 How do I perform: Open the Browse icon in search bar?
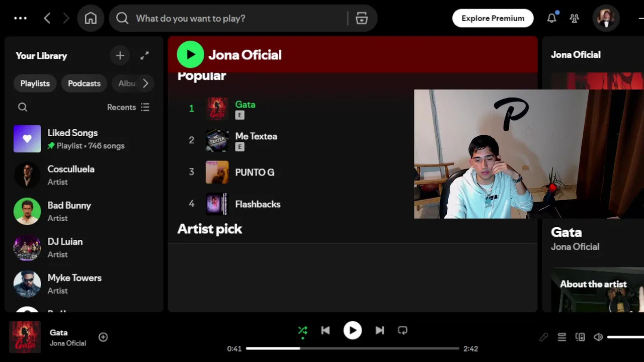(x=362, y=18)
